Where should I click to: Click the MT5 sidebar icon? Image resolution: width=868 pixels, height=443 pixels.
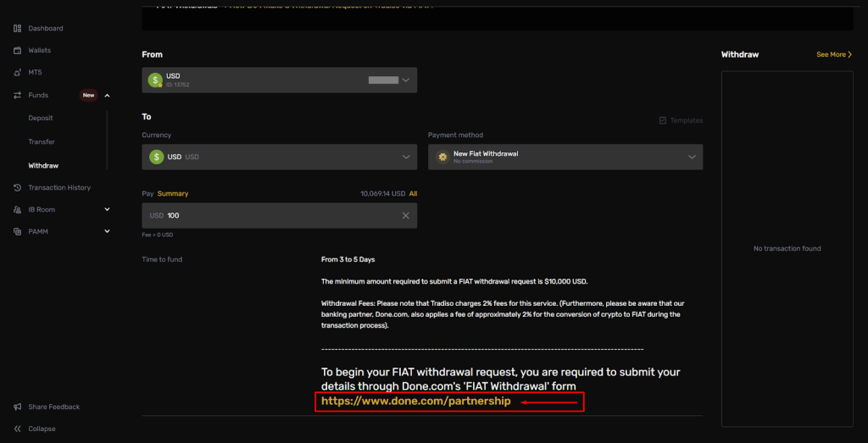18,73
